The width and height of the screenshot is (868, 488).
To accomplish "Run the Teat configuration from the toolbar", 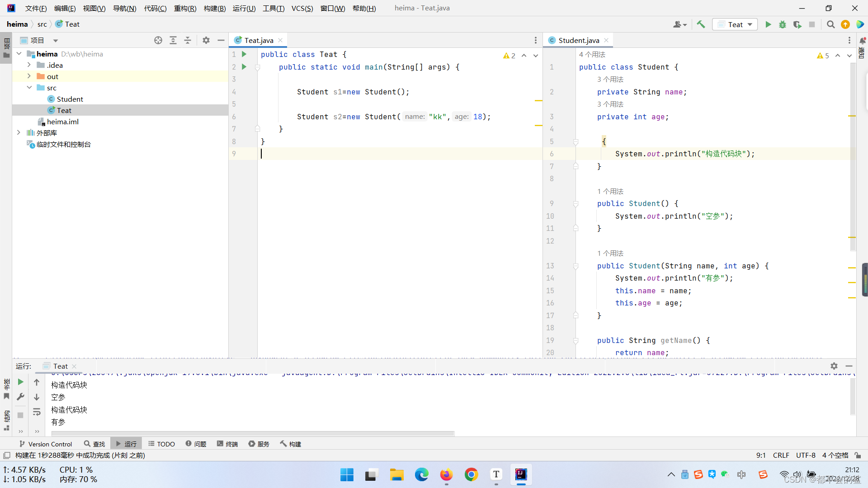I will click(768, 24).
